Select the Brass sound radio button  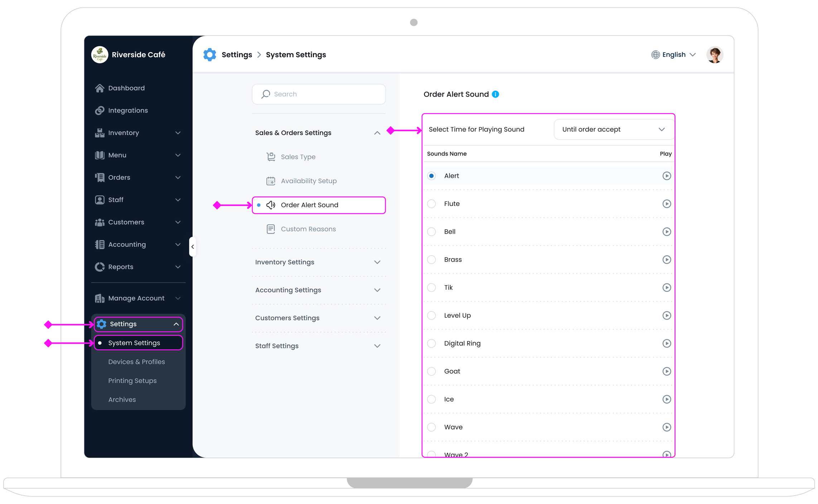431,260
